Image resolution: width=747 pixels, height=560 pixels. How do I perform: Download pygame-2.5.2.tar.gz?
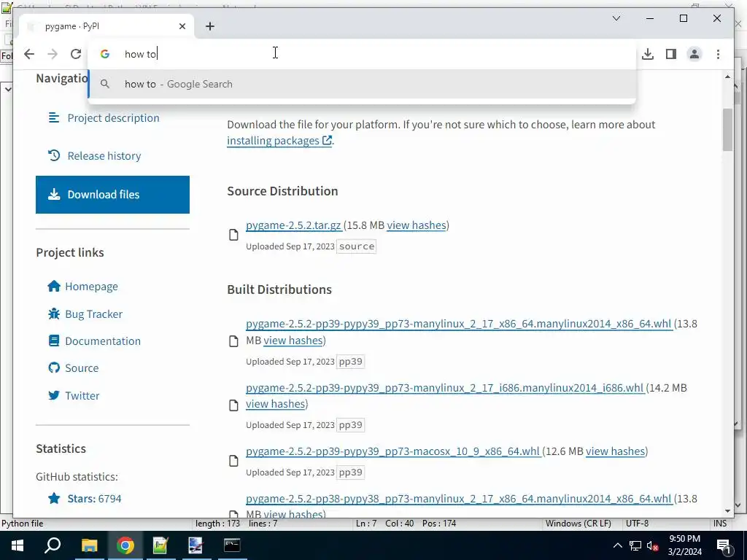click(293, 225)
